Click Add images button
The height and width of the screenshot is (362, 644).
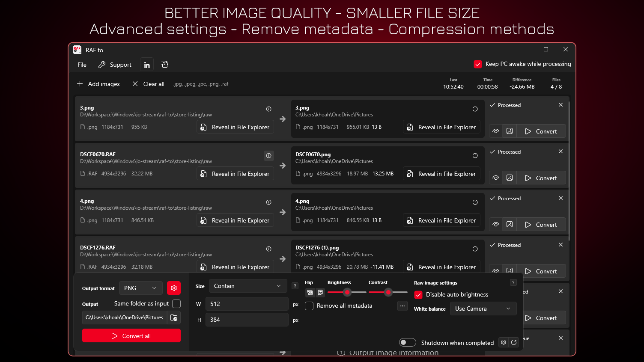coord(98,84)
